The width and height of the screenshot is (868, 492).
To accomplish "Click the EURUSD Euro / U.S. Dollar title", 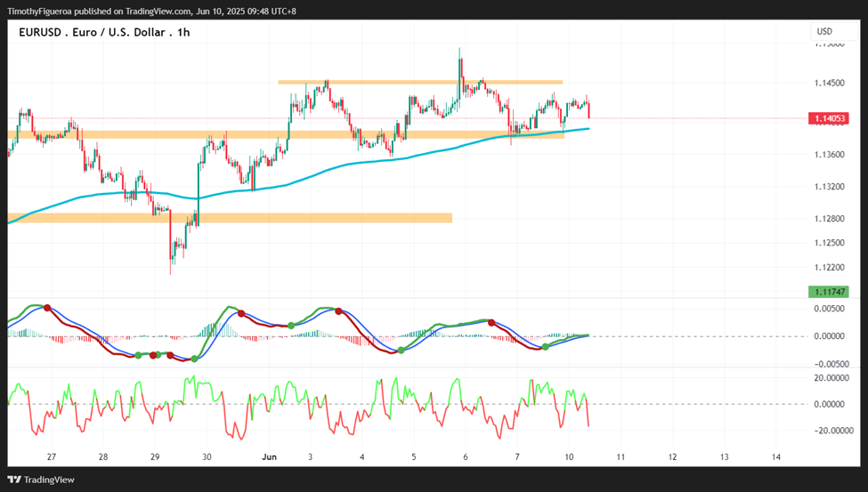I will pos(104,32).
